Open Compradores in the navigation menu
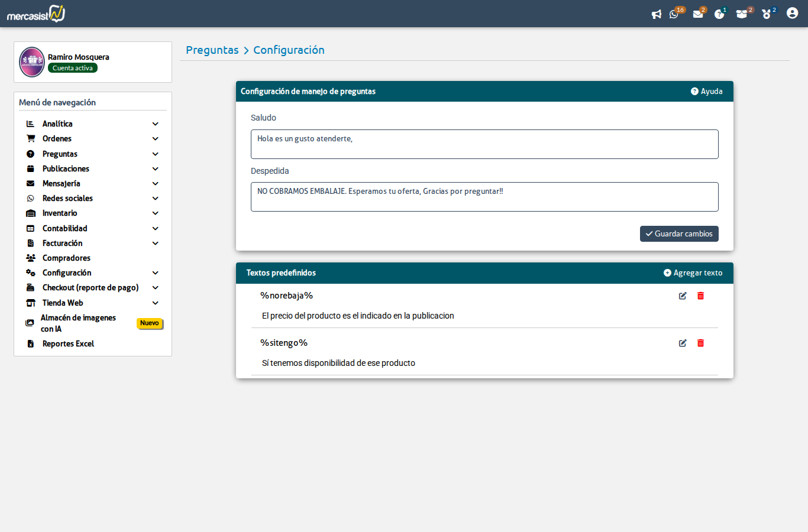 tap(66, 258)
